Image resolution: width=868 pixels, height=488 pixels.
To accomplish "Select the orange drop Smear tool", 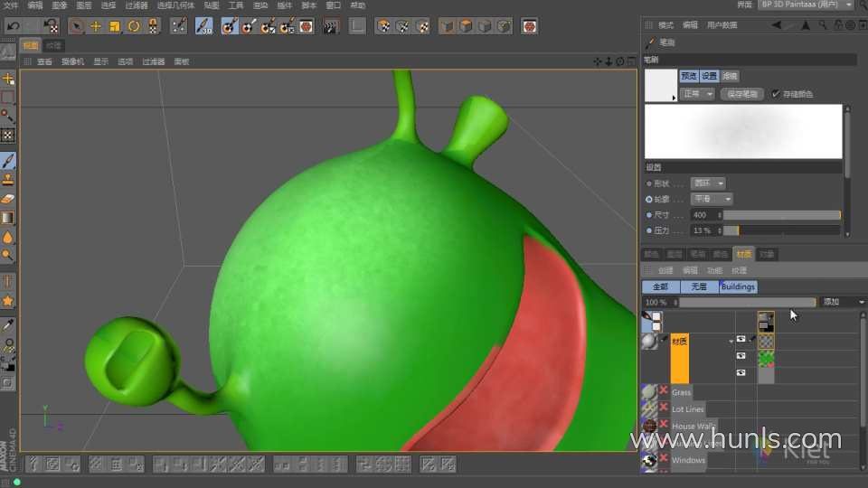I will coord(8,237).
